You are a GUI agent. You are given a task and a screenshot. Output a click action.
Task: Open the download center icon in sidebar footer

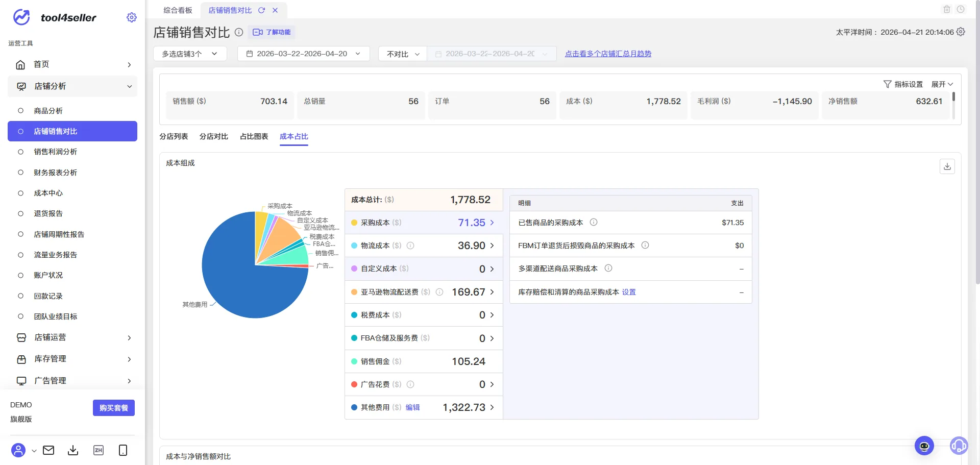pyautogui.click(x=73, y=450)
